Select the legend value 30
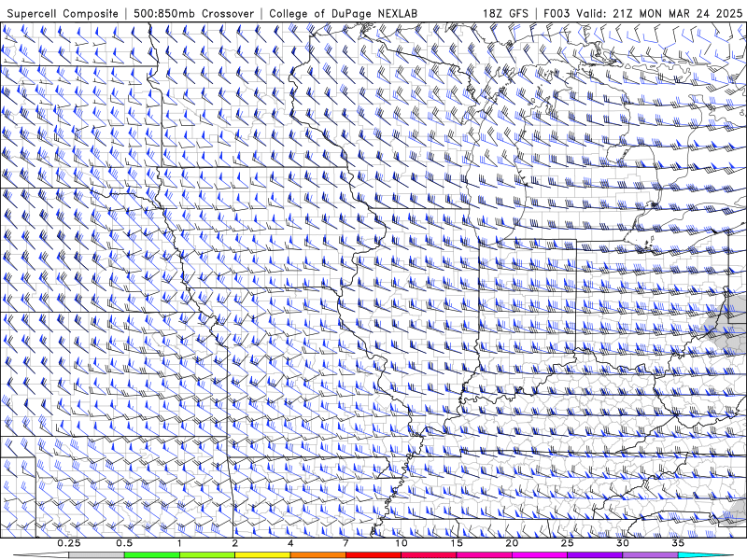Image resolution: width=747 pixels, height=560 pixels. click(623, 543)
